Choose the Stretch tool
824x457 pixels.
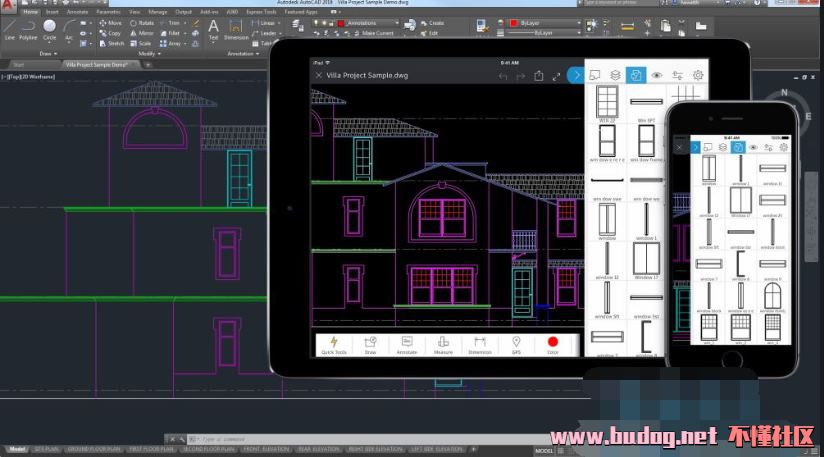111,43
